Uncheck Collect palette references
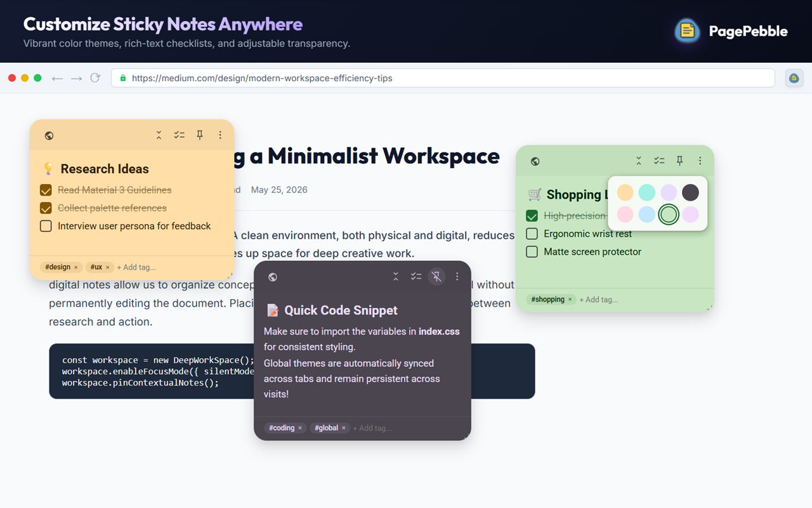Screen dimensions: 812x508 pos(46,208)
